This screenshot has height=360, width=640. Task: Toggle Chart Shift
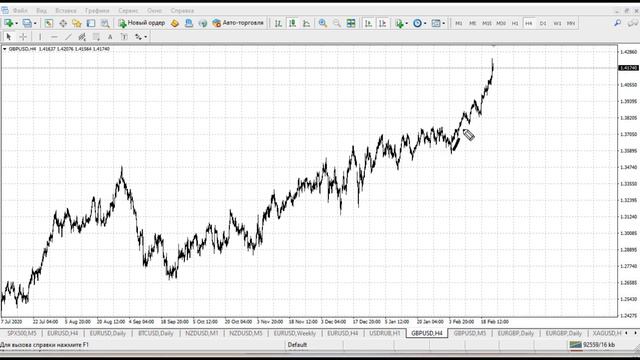tap(382, 23)
